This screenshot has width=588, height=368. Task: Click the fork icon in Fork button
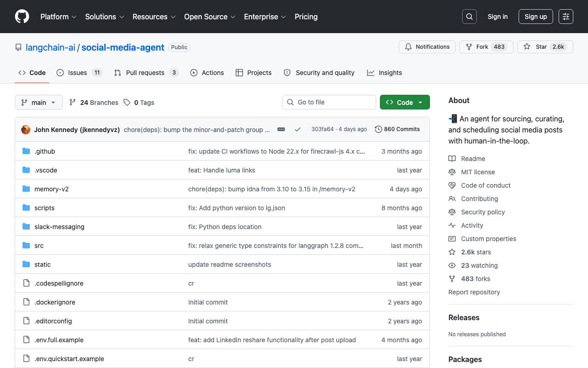pyautogui.click(x=469, y=47)
